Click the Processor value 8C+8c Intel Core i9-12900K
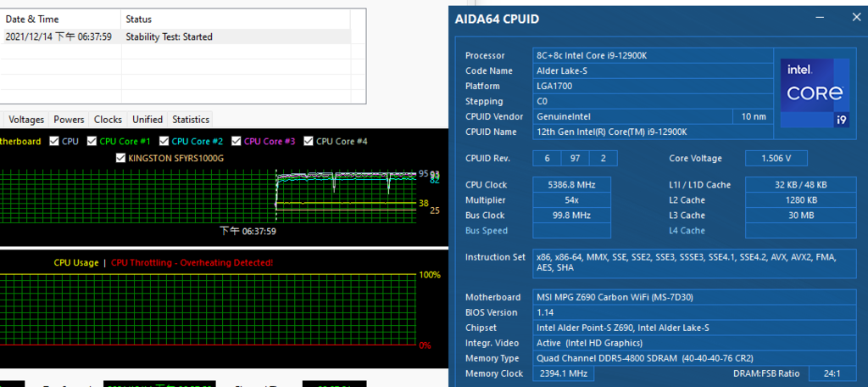The image size is (868, 387). point(654,55)
